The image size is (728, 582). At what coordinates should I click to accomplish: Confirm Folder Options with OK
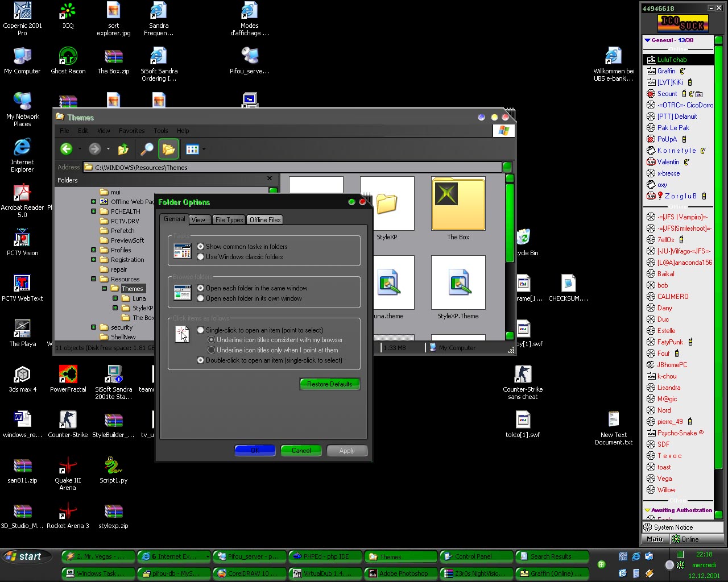255,451
